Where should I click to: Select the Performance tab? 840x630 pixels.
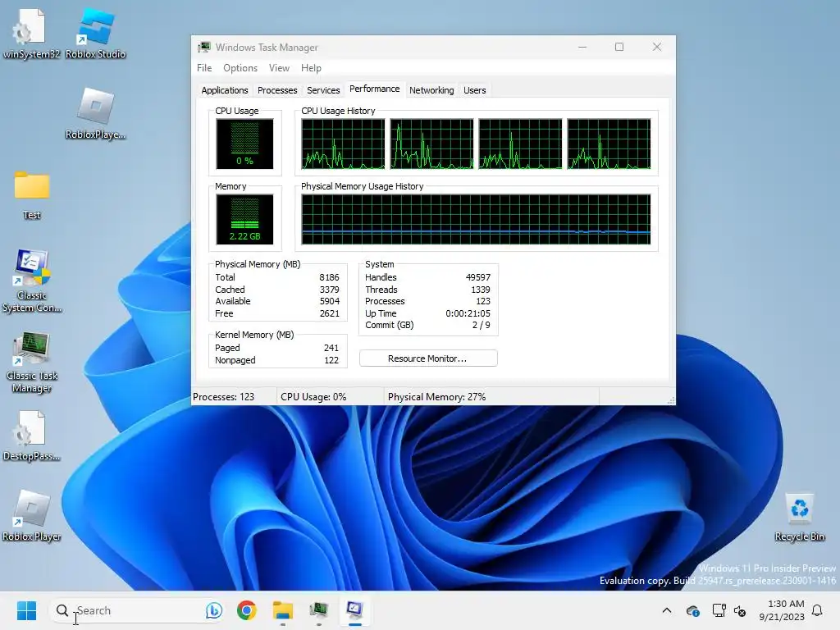coord(374,89)
